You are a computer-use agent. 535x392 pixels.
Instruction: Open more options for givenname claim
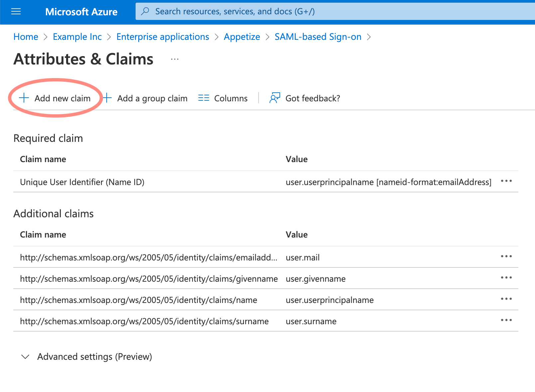pyautogui.click(x=506, y=278)
